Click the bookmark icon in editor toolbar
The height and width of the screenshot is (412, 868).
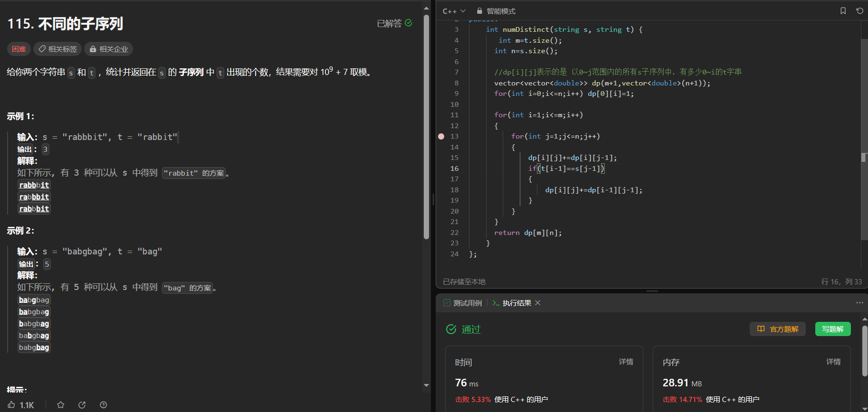click(843, 11)
